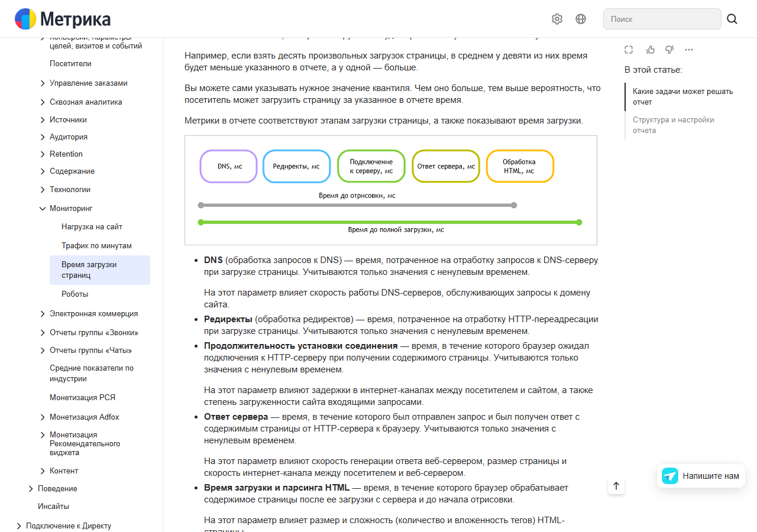
Task: Toggle fullscreen reading mode icon
Action: click(629, 50)
